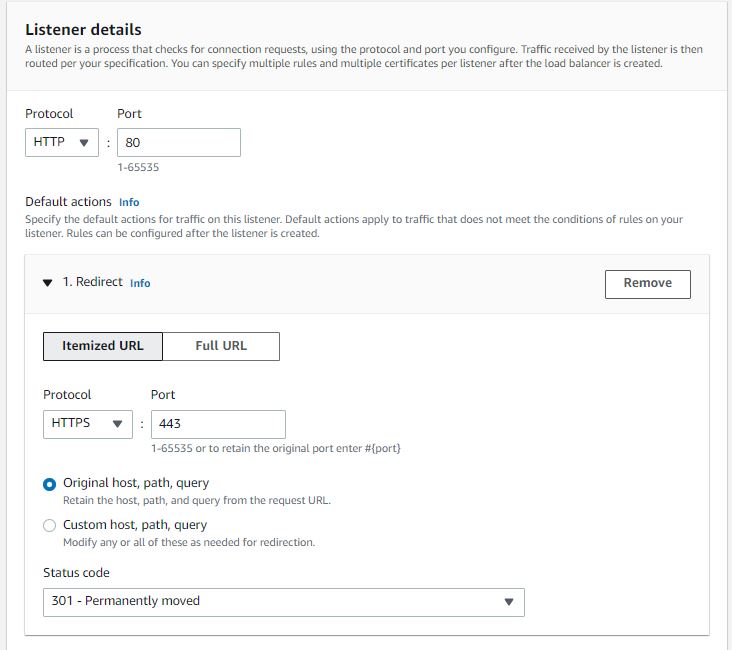Screen dimensions: 732x650
Task: Click the retain original port #{port} hint
Action: click(276, 448)
